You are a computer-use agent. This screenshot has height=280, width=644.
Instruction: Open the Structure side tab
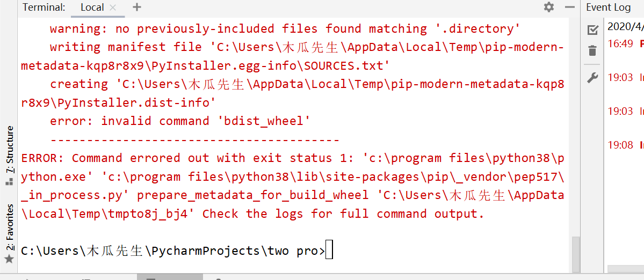coord(9,150)
